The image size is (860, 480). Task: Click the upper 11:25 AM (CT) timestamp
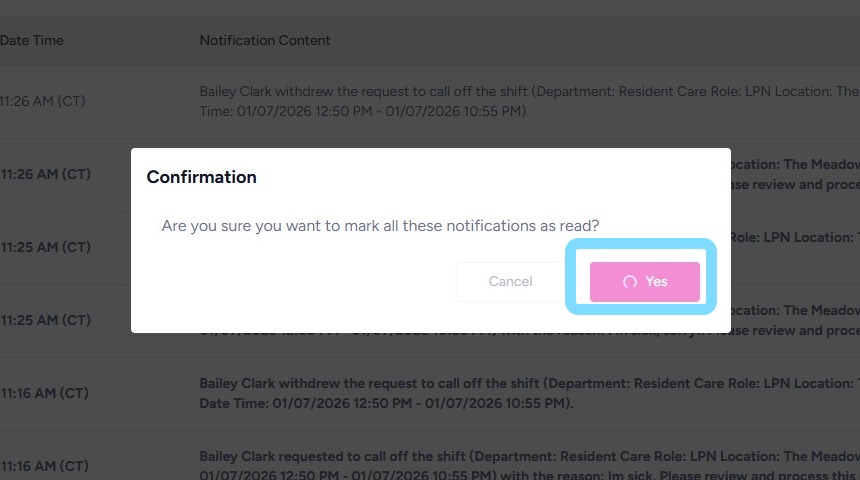[45, 247]
